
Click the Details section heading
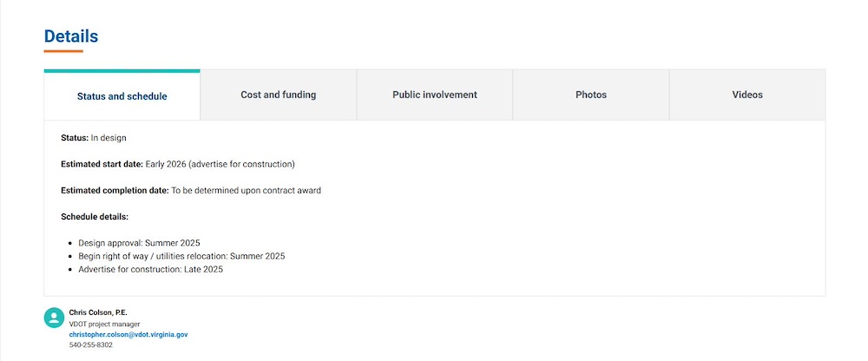pyautogui.click(x=71, y=36)
